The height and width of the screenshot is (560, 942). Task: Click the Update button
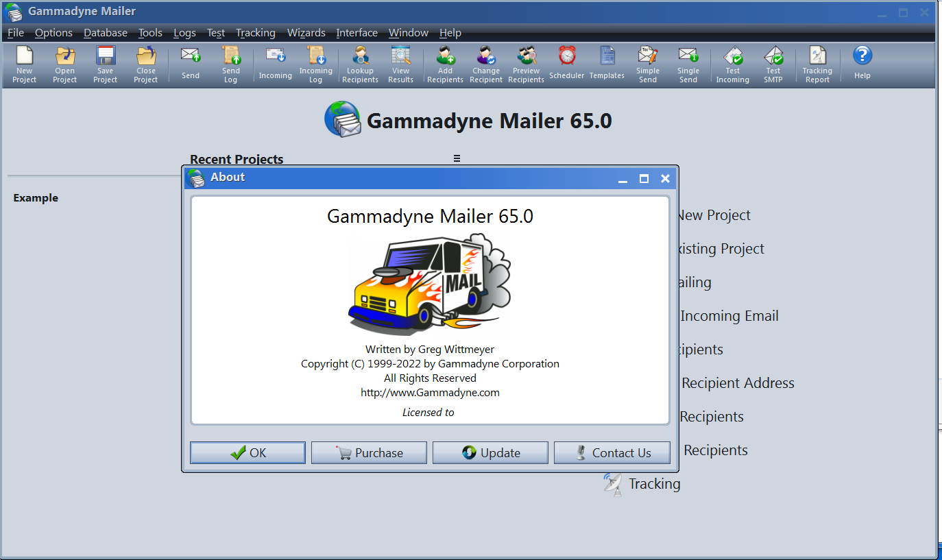[490, 452]
